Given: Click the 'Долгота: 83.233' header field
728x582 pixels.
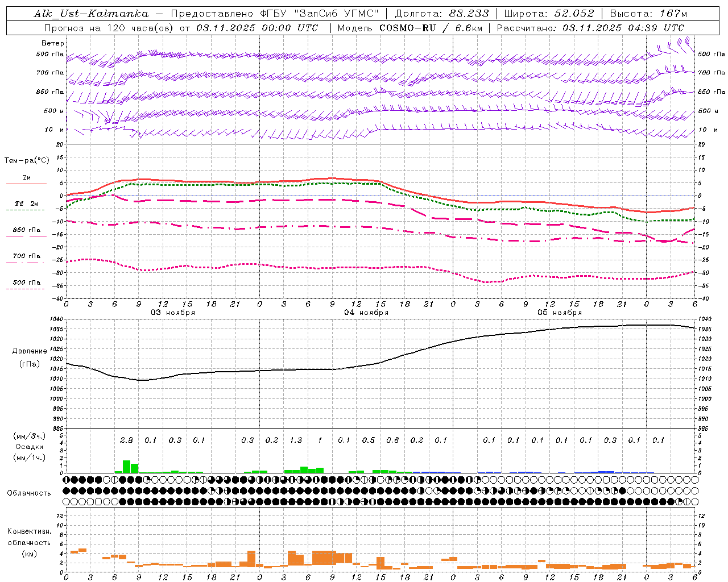Looking at the screenshot, I should tap(441, 14).
